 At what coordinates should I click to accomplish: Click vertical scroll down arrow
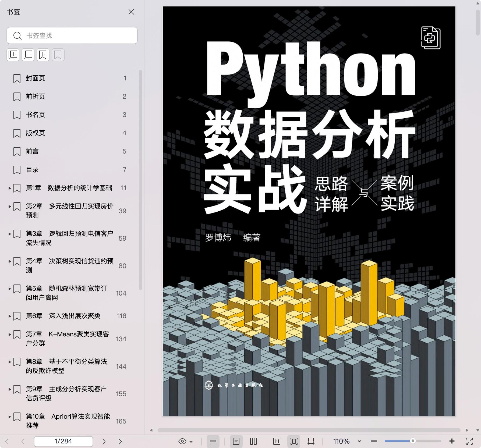coord(478,430)
